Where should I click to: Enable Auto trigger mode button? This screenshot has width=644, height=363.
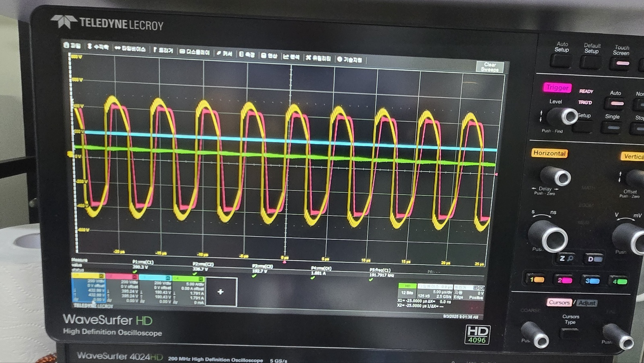(616, 103)
